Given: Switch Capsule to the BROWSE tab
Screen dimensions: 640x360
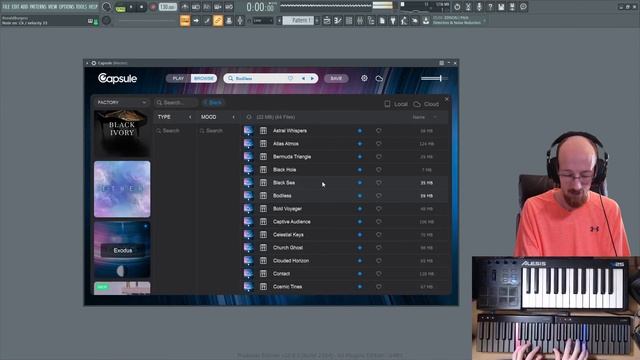Looking at the screenshot, I should click(204, 78).
